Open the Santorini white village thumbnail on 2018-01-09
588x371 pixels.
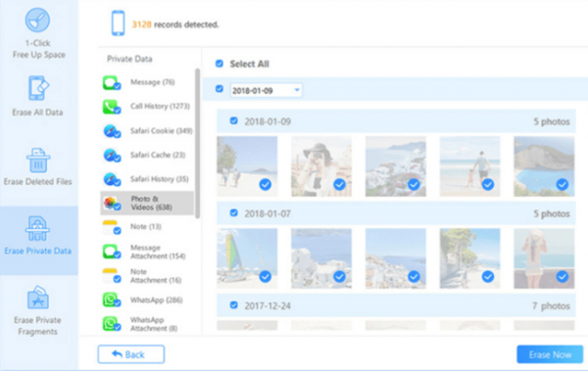pyautogui.click(x=396, y=166)
